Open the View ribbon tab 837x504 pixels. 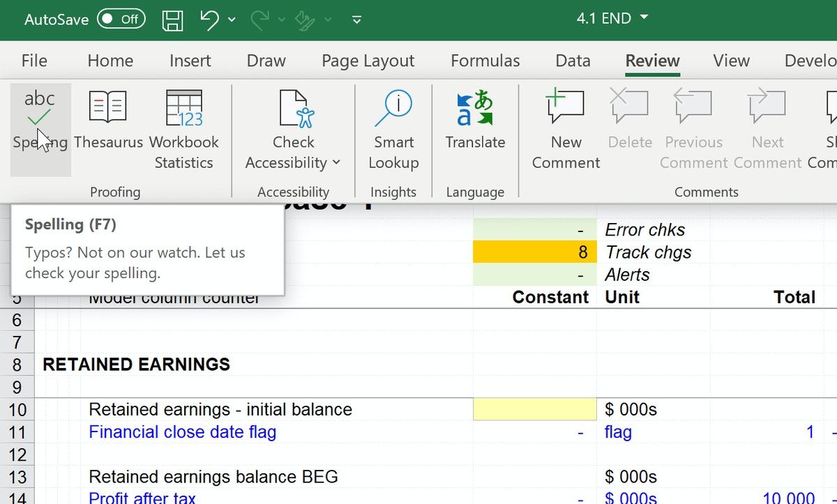[x=730, y=61]
